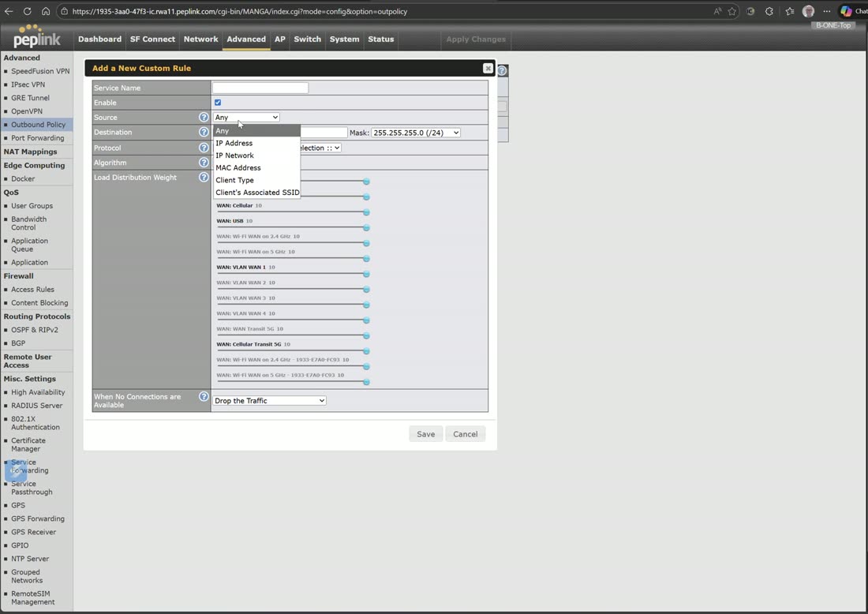
Task: Open the System tab
Action: coord(344,39)
